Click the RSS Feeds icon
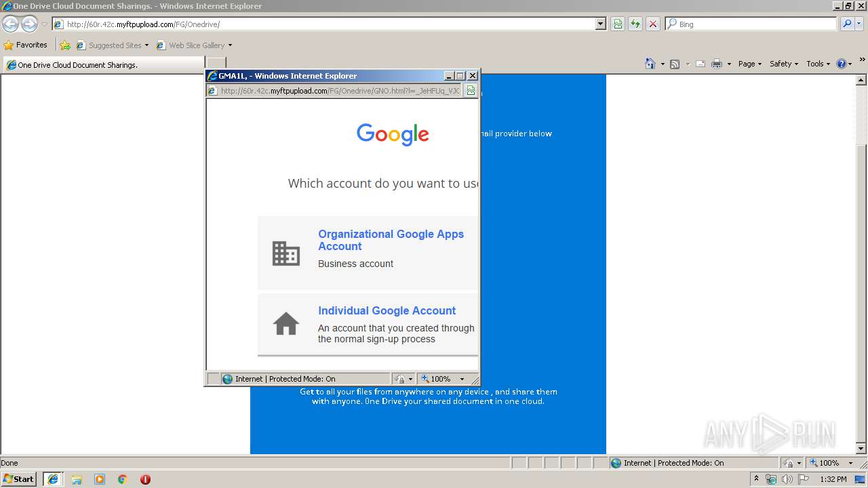 click(x=675, y=64)
